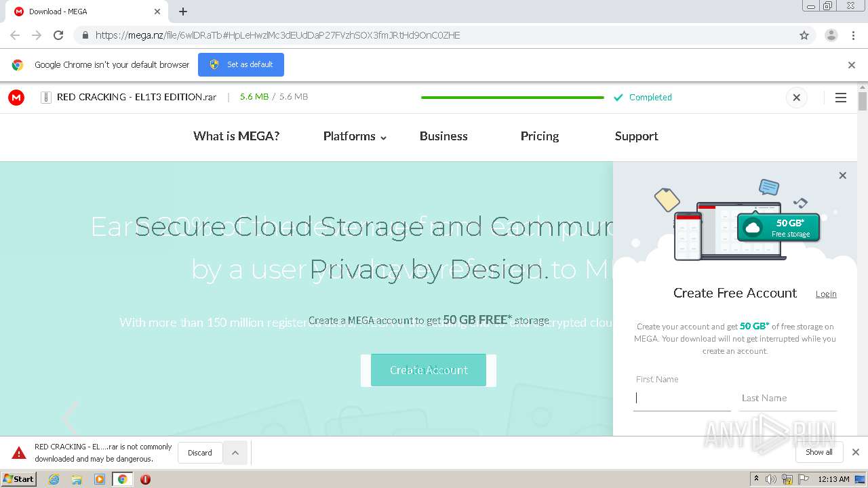The image size is (868, 488).
Task: Dismiss the default browser infobar
Action: click(x=852, y=65)
